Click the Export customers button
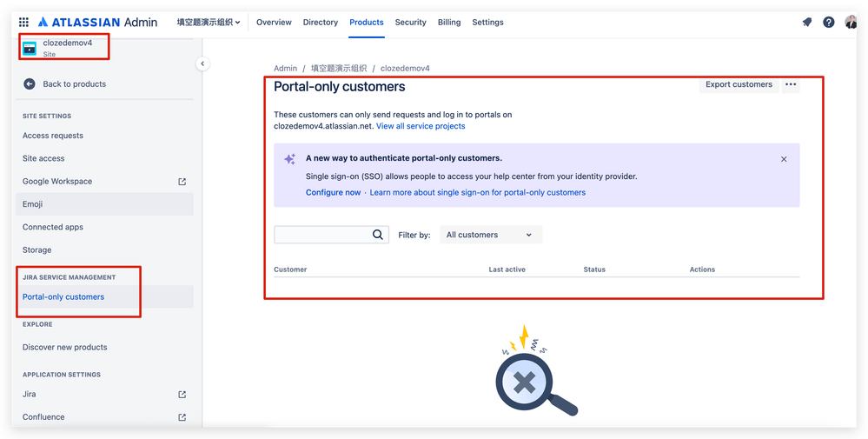Image resolution: width=868 pixels, height=439 pixels. point(739,84)
